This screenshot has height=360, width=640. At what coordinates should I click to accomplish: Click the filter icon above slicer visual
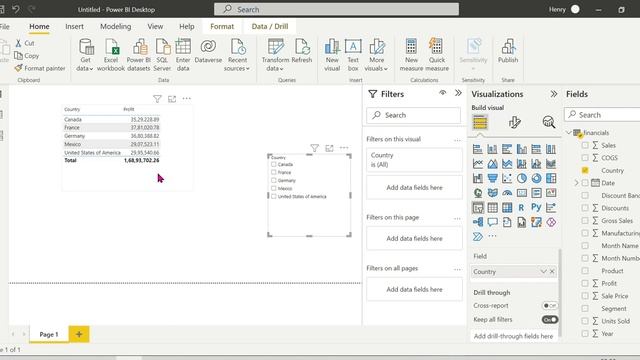(314, 148)
